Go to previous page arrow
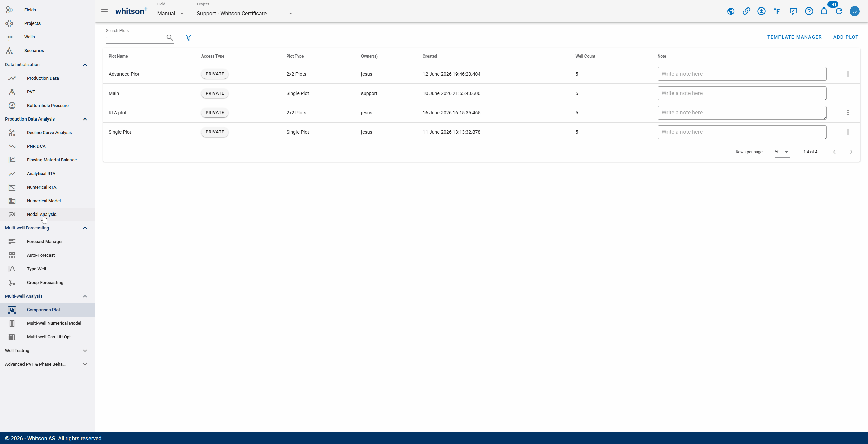The height and width of the screenshot is (444, 868). click(834, 152)
